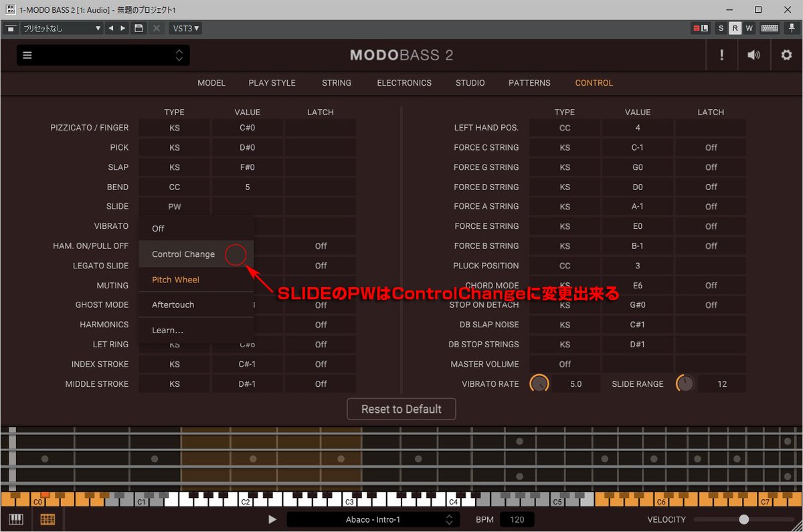Click the BEND value 5 field

pyautogui.click(x=248, y=187)
